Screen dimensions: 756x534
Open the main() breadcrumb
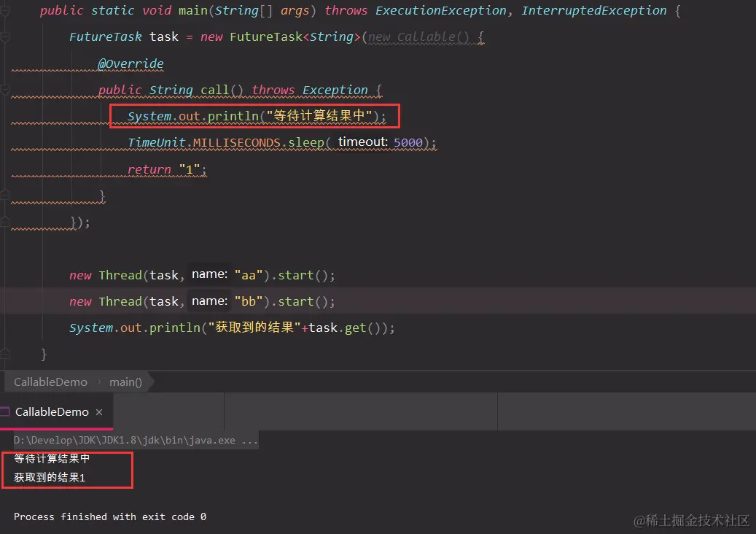tap(125, 382)
